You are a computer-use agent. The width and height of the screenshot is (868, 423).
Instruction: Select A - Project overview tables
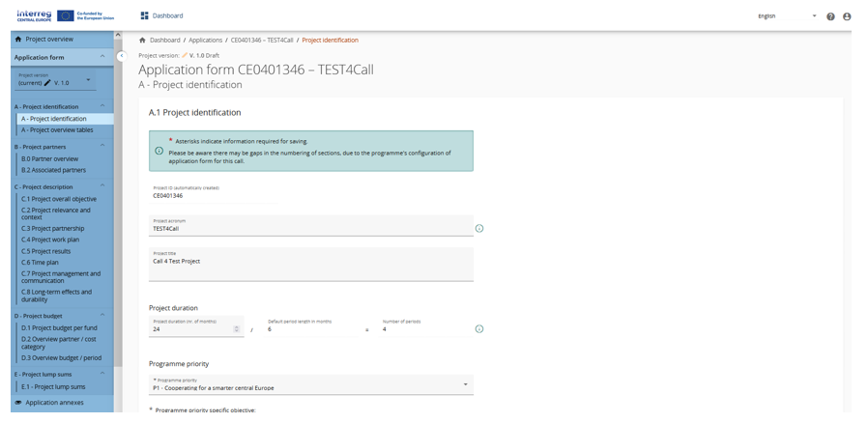point(58,130)
